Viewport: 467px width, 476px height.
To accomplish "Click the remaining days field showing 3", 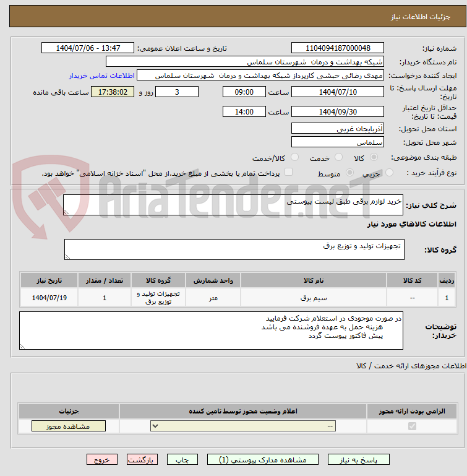I will (x=177, y=92).
